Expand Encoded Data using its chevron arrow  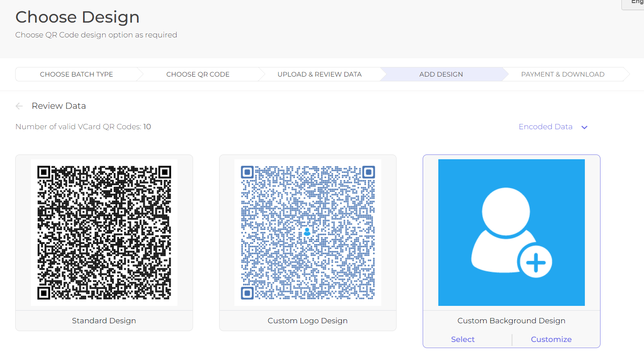click(x=584, y=127)
